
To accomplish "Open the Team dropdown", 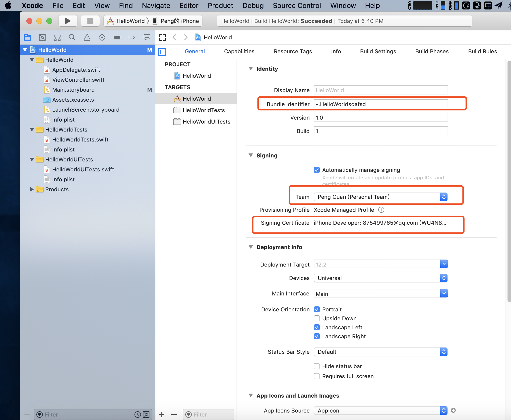I will [381, 197].
